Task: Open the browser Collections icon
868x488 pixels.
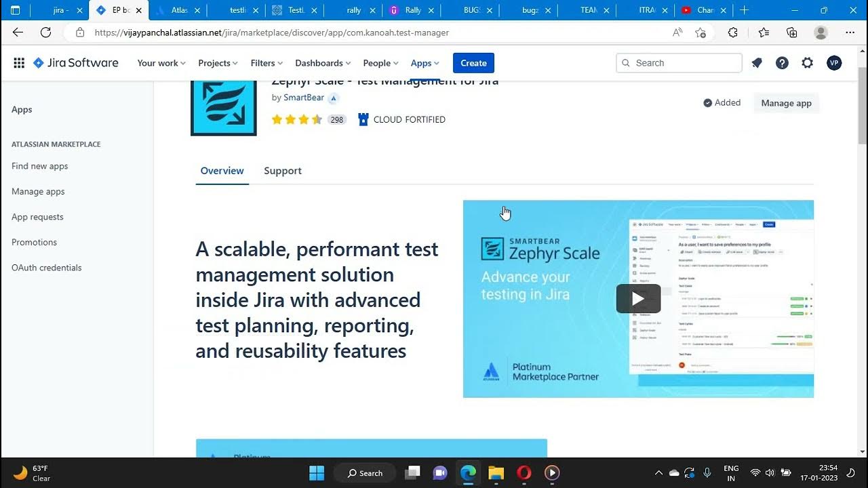Action: tap(791, 33)
